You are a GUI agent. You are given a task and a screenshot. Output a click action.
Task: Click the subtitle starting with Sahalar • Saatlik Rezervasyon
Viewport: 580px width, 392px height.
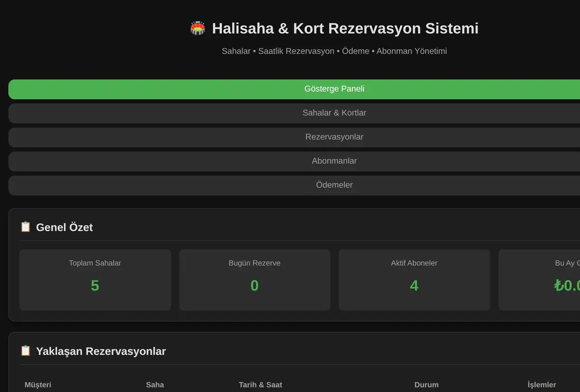click(x=334, y=51)
